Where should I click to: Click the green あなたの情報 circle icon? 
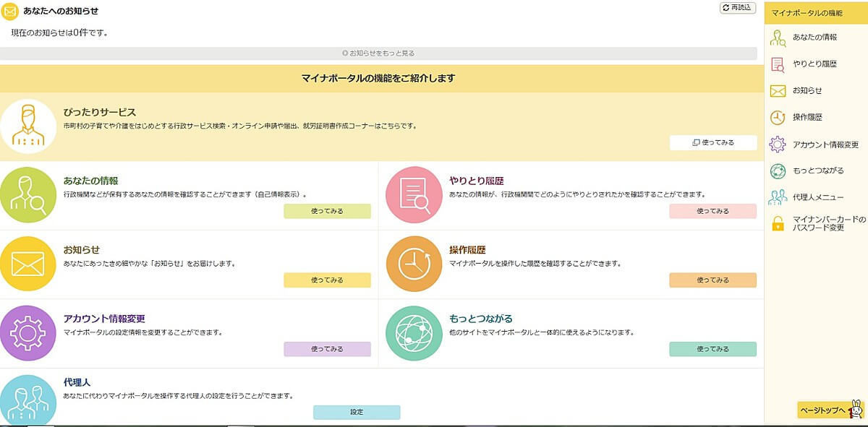[x=28, y=194]
